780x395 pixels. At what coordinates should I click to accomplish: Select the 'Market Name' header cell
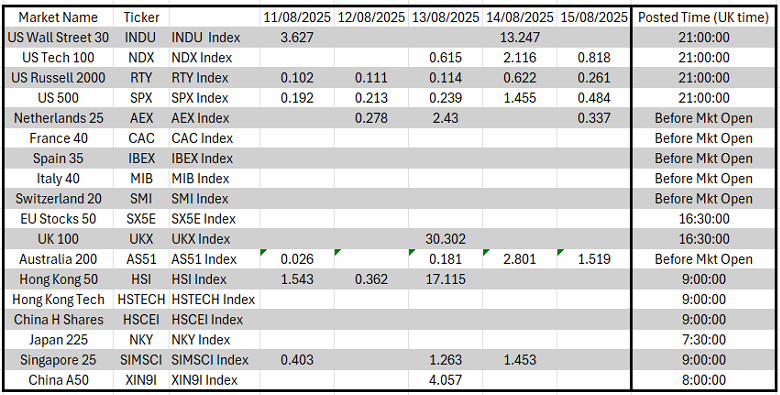(58, 17)
